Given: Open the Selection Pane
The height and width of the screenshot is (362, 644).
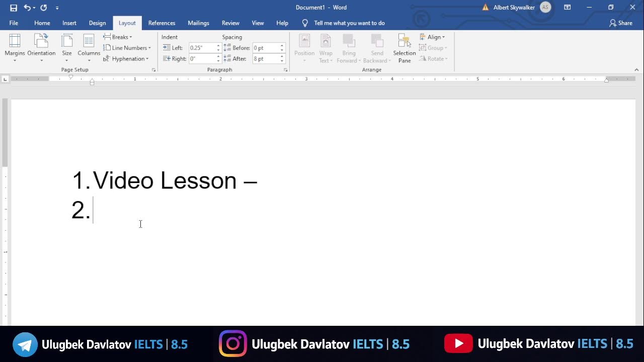Looking at the screenshot, I should tap(405, 48).
